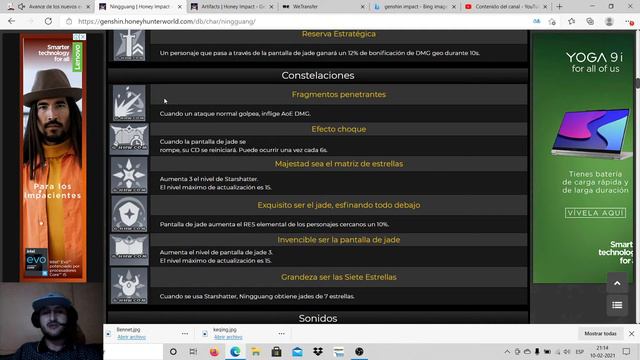Click the Lenovo ad close X icon
The height and width of the screenshot is (360, 640).
(x=83, y=37)
